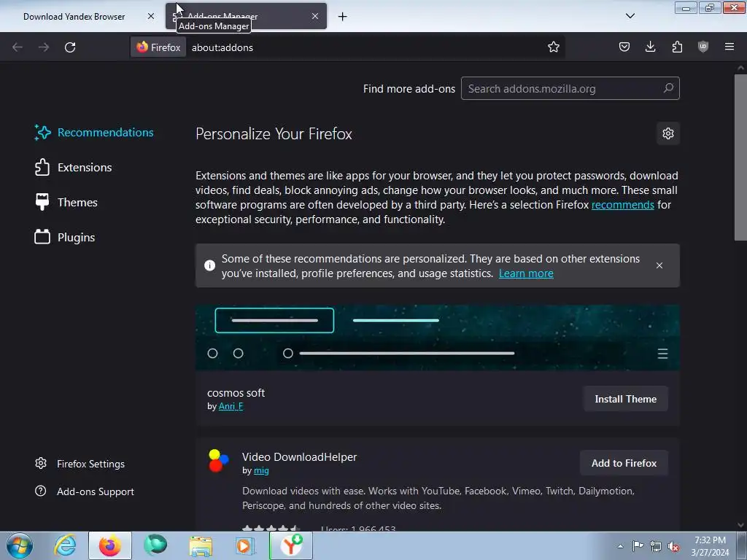747x560 pixels.
Task: Click the search magnifier icon in add-ons search
Action: pos(668,88)
